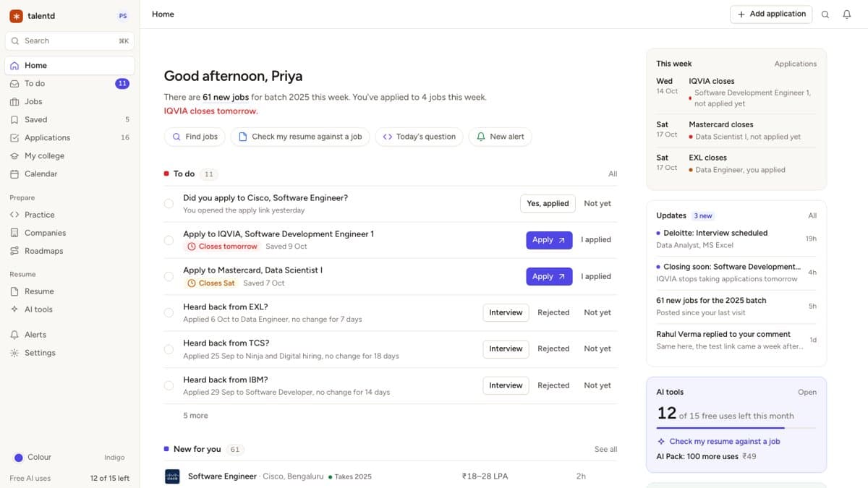Click the clock icon beside Closes Sat
The height and width of the screenshot is (488, 868).
coord(192,283)
